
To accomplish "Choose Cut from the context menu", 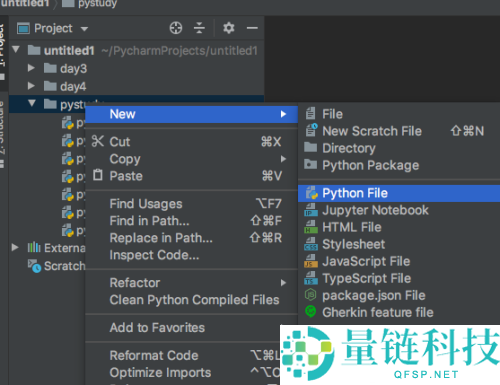I will [x=192, y=142].
